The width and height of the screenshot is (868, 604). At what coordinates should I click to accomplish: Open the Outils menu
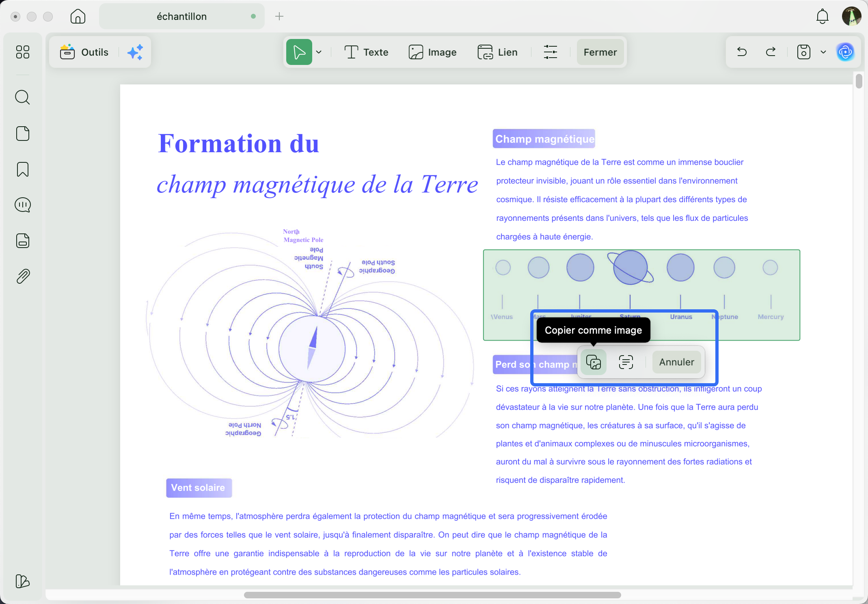[84, 52]
